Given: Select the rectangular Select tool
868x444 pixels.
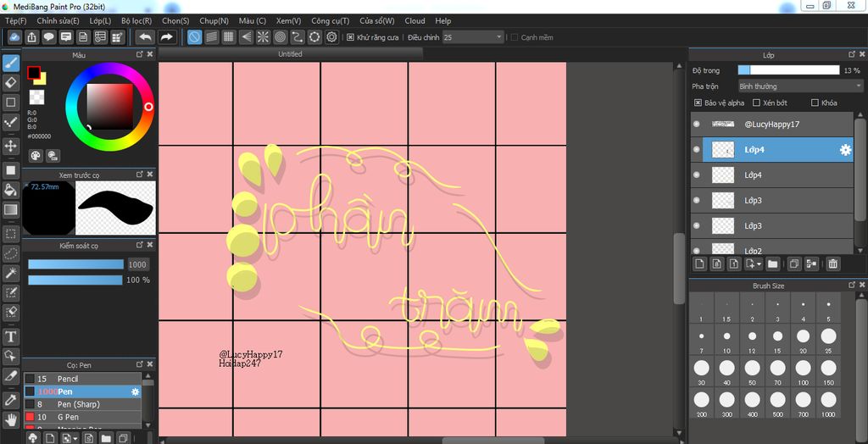Looking at the screenshot, I should (10, 234).
